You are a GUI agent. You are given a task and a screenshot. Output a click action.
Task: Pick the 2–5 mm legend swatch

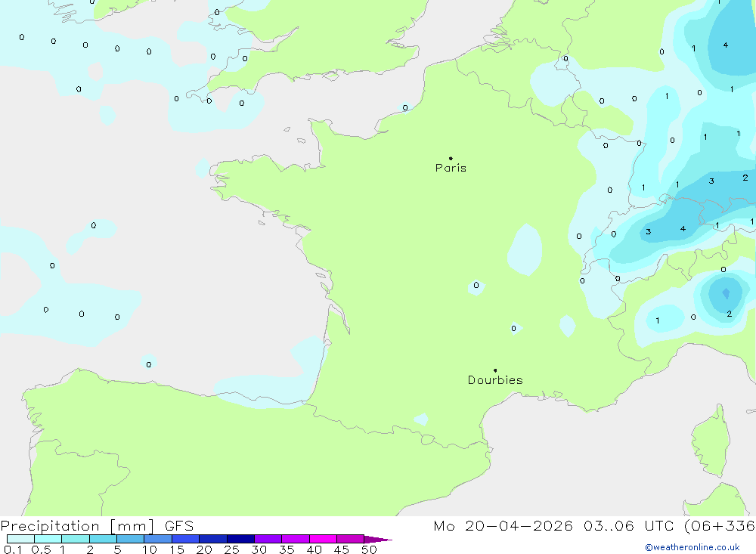click(x=103, y=539)
